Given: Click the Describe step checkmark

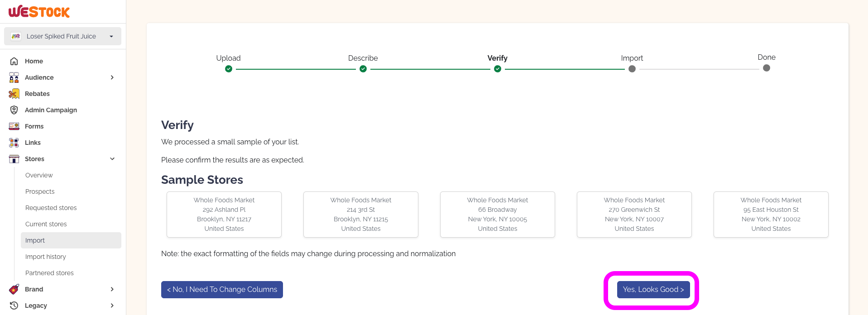Looking at the screenshot, I should pos(363,69).
